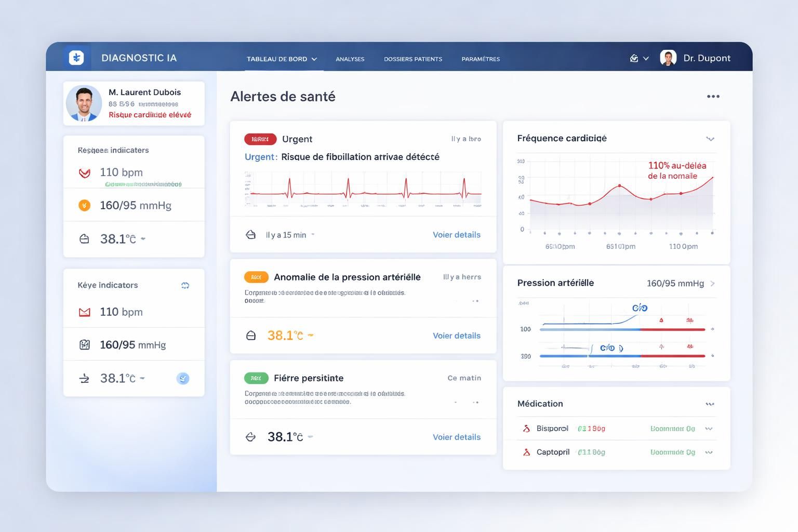Click Captopril medication name
Viewport: 798px width, 532px height.
[553, 452]
